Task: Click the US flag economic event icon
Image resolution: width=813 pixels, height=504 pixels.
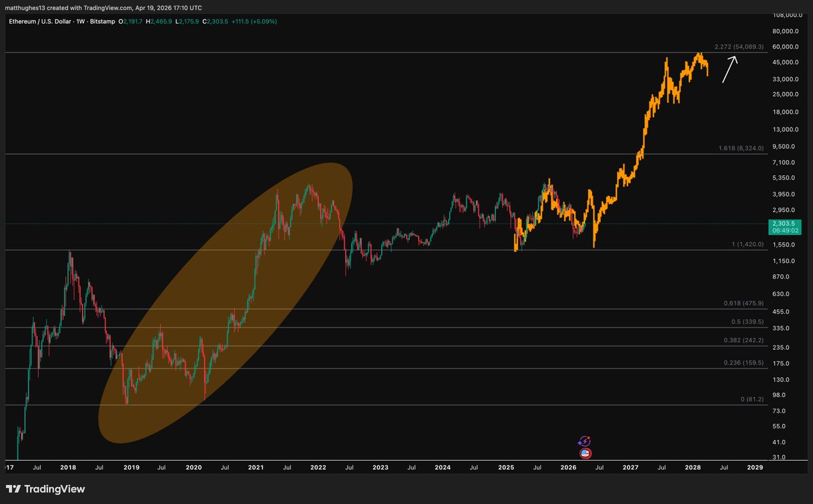Action: (x=584, y=453)
